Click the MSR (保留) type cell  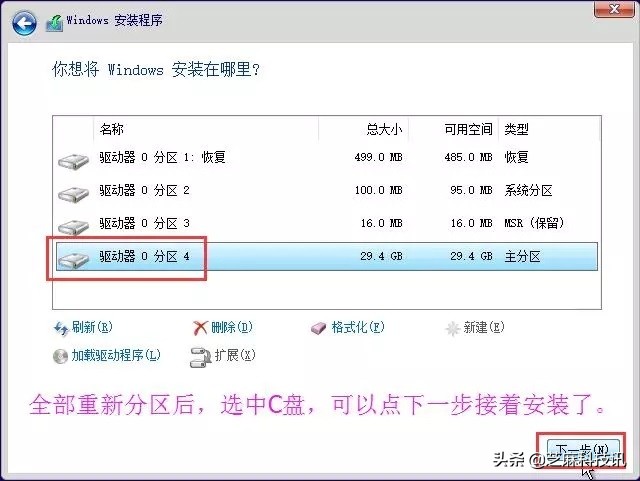534,223
